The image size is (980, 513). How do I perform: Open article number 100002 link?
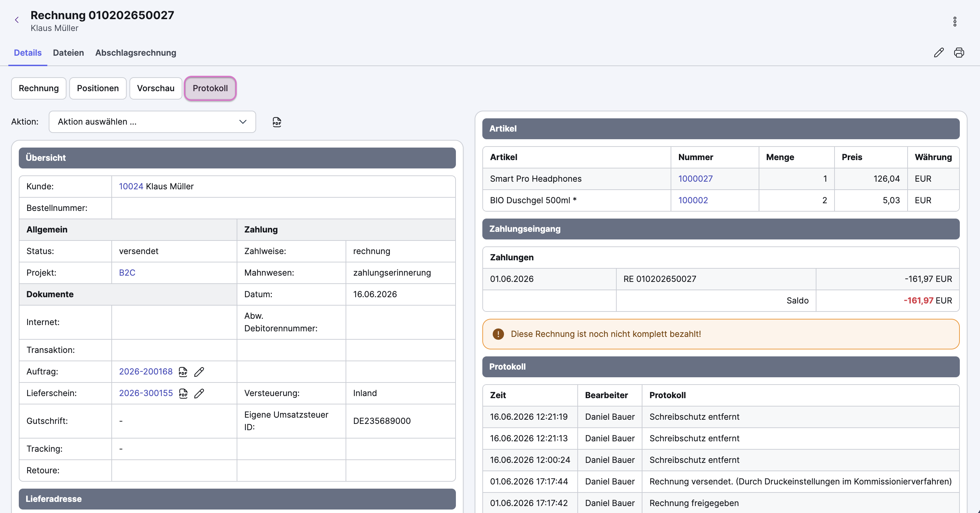point(693,200)
